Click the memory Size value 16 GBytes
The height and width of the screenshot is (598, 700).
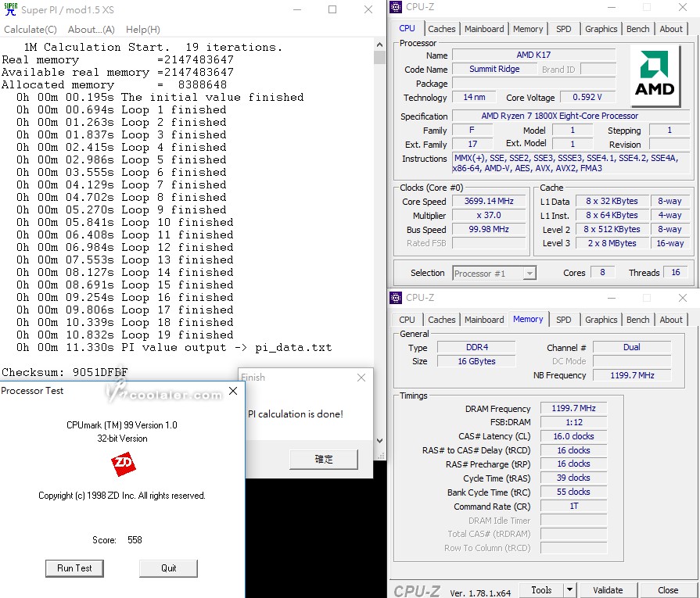tap(476, 361)
